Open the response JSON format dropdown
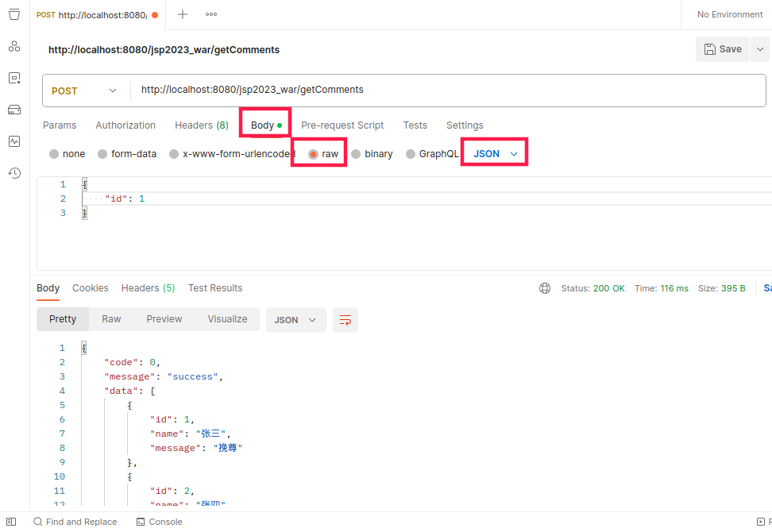772x532 pixels. pyautogui.click(x=295, y=320)
